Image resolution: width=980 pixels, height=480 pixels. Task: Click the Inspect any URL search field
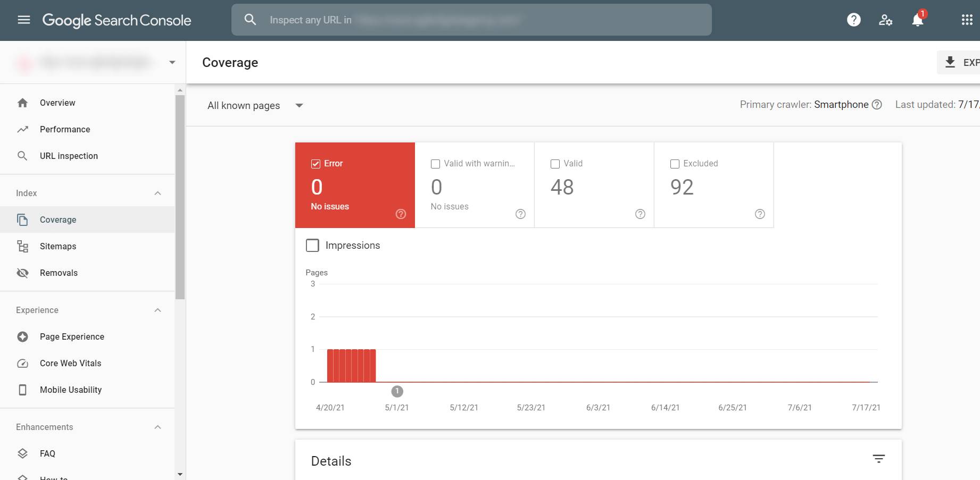(x=471, y=20)
